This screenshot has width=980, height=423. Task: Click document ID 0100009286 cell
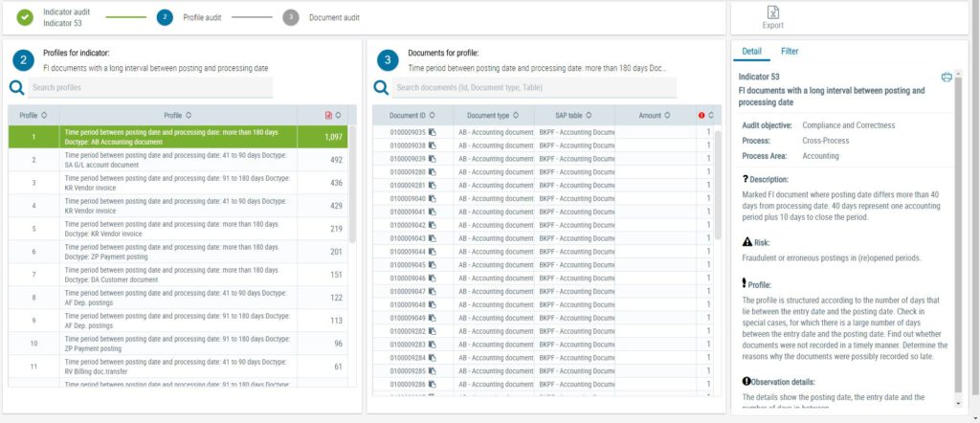(x=413, y=385)
